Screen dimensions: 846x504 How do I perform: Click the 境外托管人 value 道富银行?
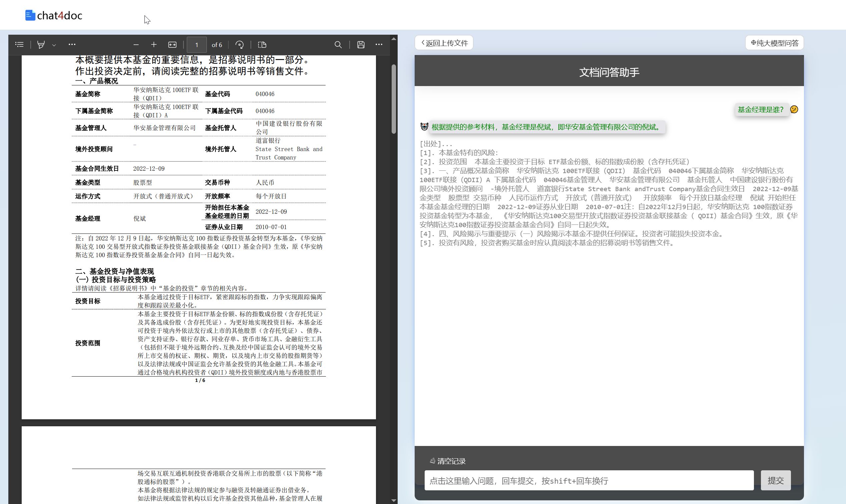coord(268,141)
